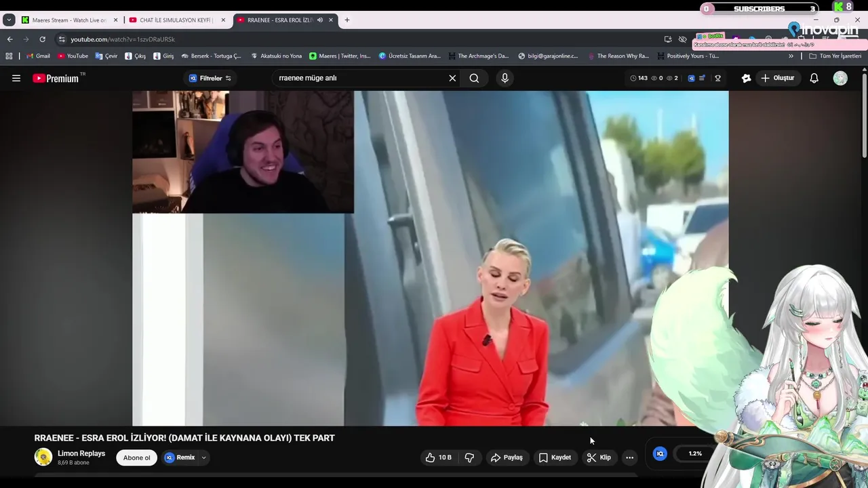Image resolution: width=868 pixels, height=488 pixels.
Task: Open The Archmage's Da... bookmark
Action: pyautogui.click(x=478, y=56)
